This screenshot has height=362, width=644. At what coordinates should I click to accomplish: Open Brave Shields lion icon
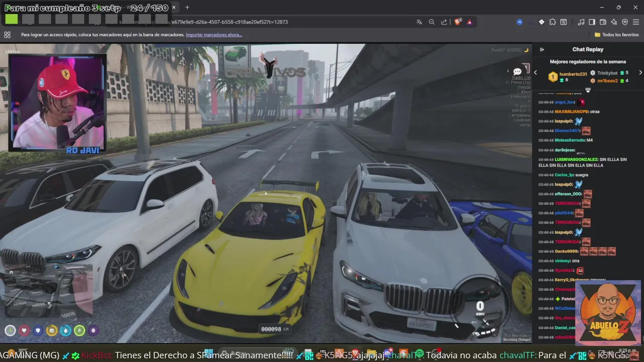click(458, 22)
